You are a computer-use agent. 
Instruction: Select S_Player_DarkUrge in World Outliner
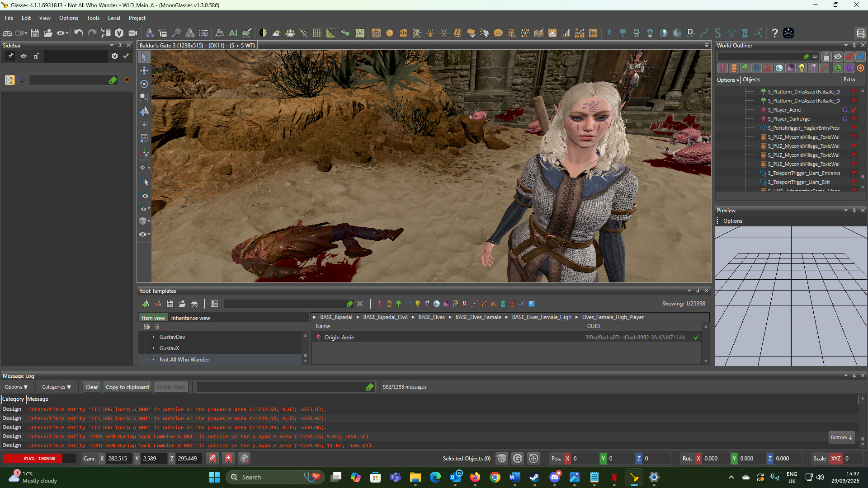pyautogui.click(x=788, y=119)
